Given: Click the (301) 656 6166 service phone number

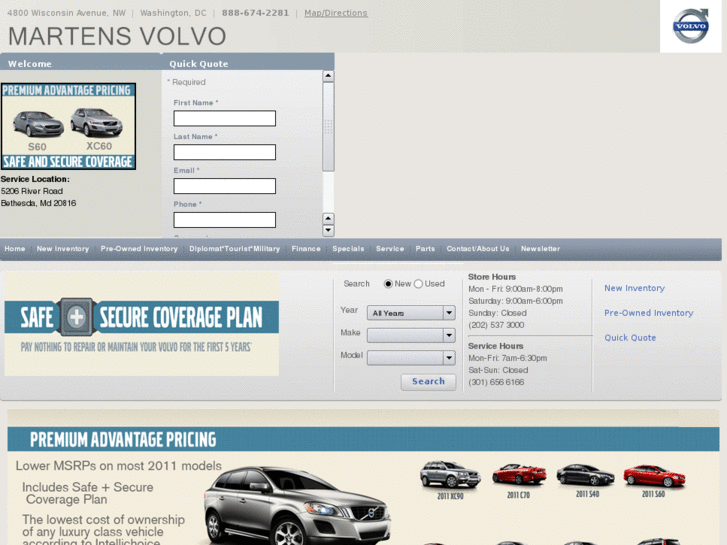Looking at the screenshot, I should point(496,382).
